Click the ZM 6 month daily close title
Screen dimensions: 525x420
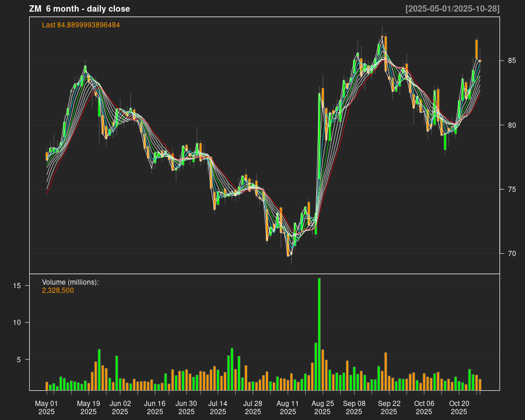pos(79,9)
